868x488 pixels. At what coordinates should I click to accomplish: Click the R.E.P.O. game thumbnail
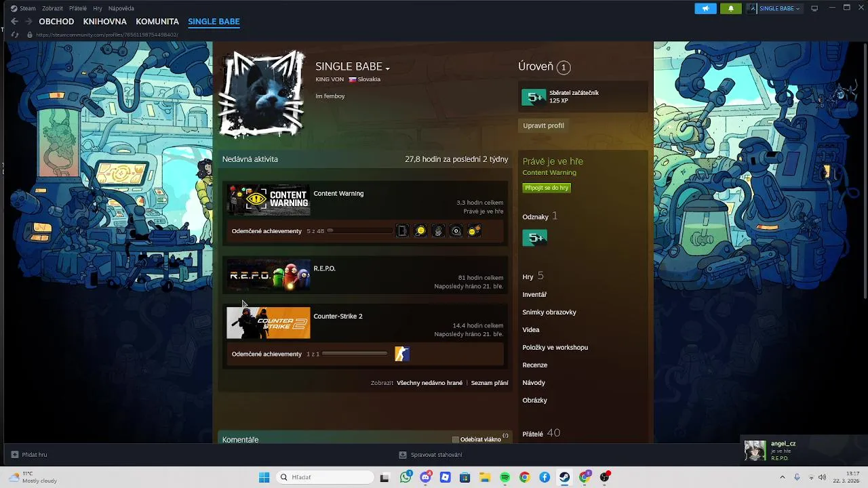click(269, 275)
